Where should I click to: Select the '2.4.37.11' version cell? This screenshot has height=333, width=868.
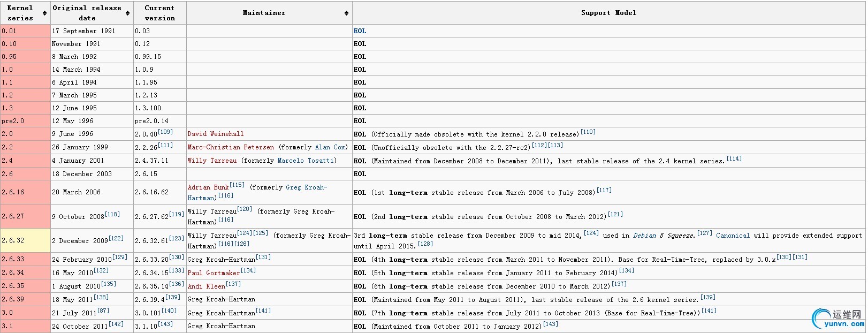160,161
